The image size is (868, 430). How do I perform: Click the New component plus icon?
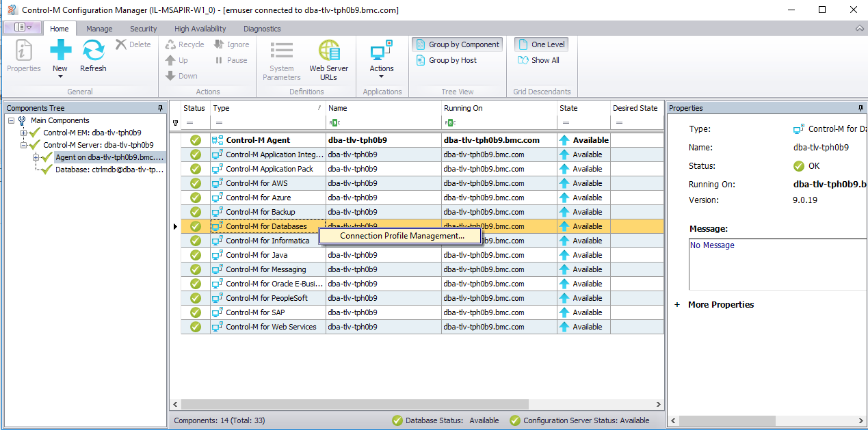tap(60, 50)
